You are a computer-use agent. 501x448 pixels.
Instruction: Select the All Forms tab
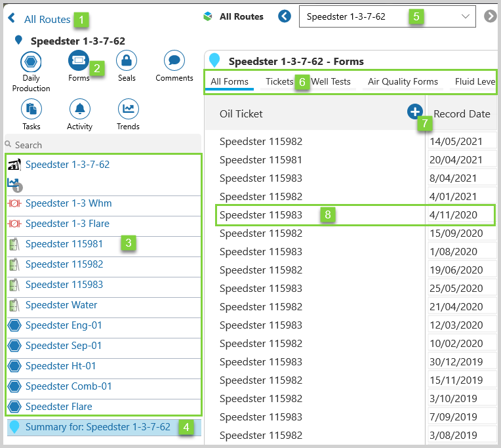click(x=230, y=82)
